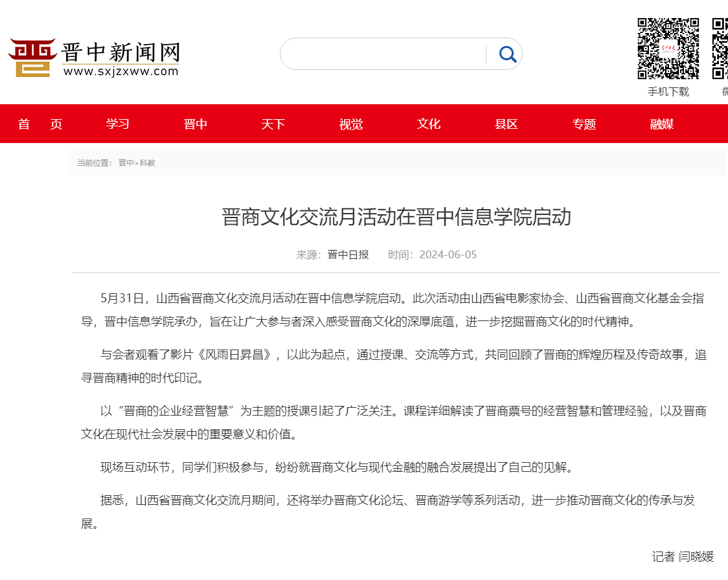
Task: Open the 学习 navigation item
Action: click(x=117, y=124)
